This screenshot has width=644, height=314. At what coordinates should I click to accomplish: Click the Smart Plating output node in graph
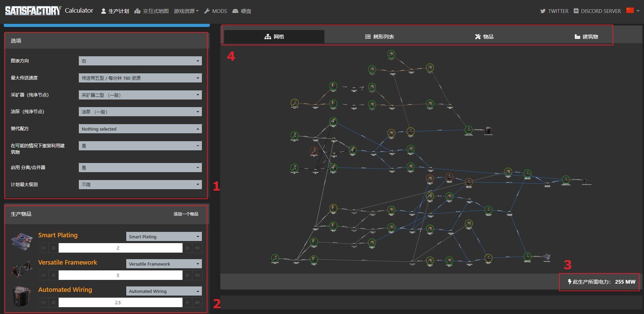[x=547, y=257]
